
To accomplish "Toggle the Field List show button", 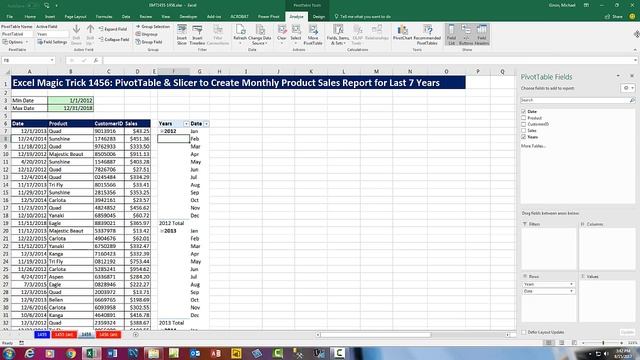I will click(451, 34).
